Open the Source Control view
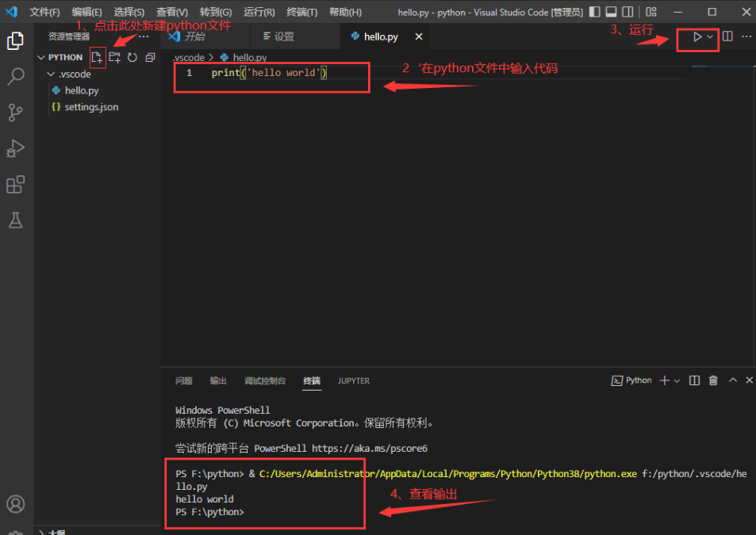 pos(15,113)
